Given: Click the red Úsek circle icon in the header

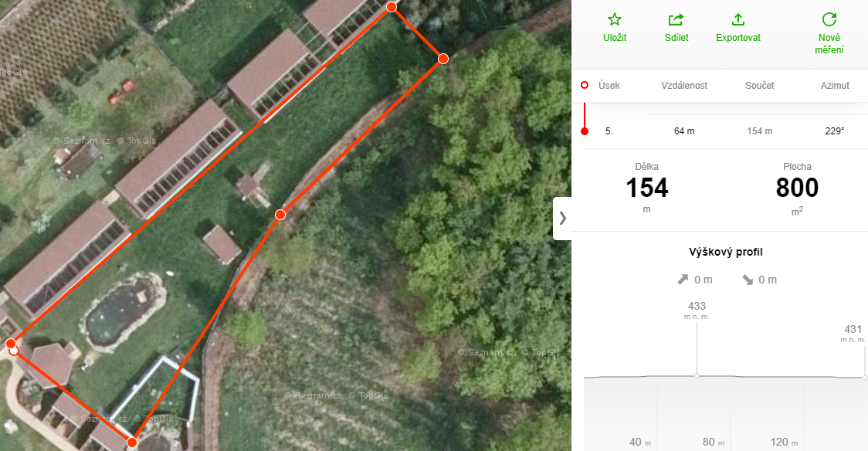Looking at the screenshot, I should (x=585, y=85).
